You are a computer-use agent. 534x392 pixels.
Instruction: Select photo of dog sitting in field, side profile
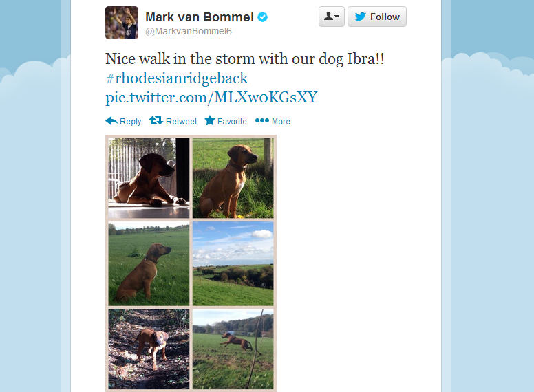(x=149, y=263)
